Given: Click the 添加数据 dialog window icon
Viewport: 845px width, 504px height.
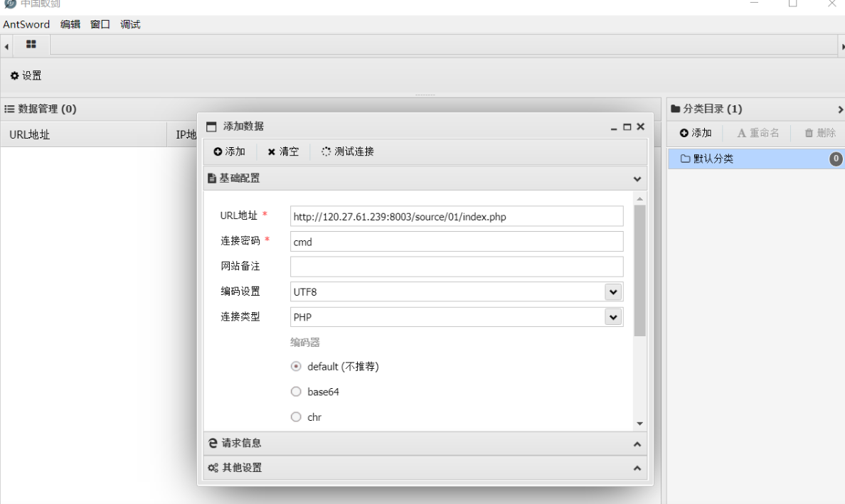Looking at the screenshot, I should 211,127.
